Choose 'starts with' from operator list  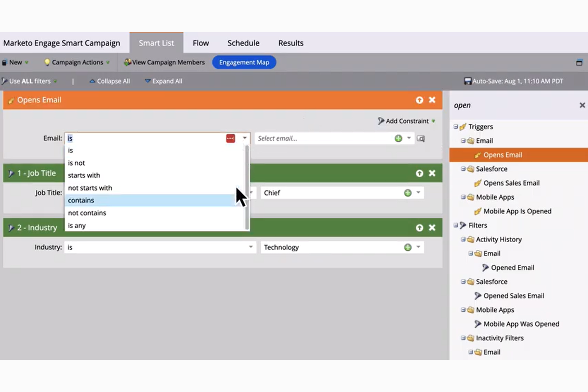[x=155, y=175]
